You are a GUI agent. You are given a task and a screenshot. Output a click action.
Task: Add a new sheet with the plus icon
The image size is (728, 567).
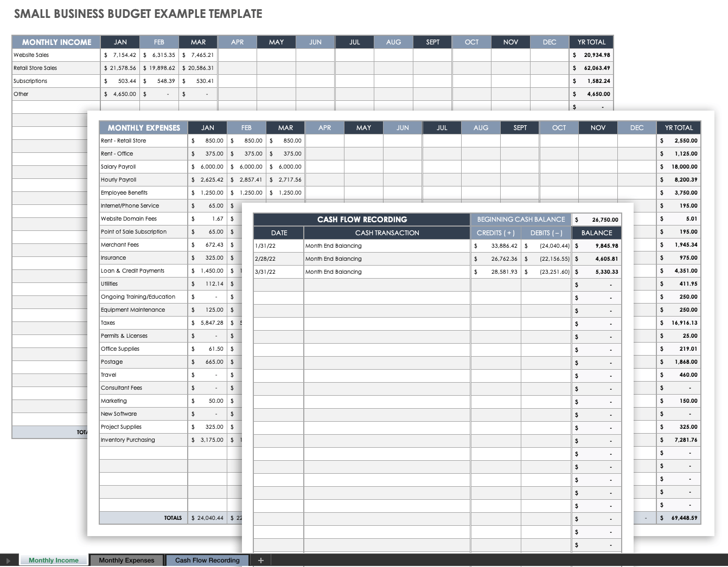click(261, 560)
